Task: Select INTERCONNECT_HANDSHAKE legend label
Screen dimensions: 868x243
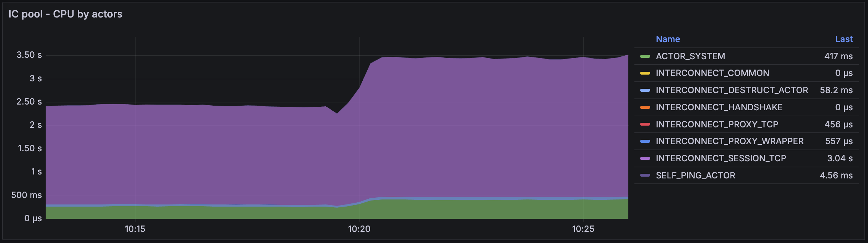Action: (x=719, y=107)
